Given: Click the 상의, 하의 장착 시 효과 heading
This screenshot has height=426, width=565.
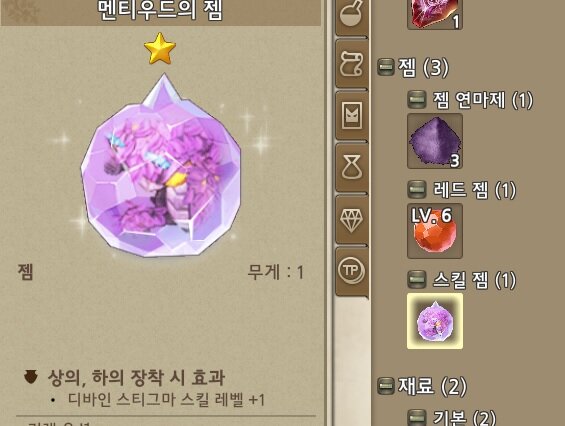Looking at the screenshot, I should point(137,377).
